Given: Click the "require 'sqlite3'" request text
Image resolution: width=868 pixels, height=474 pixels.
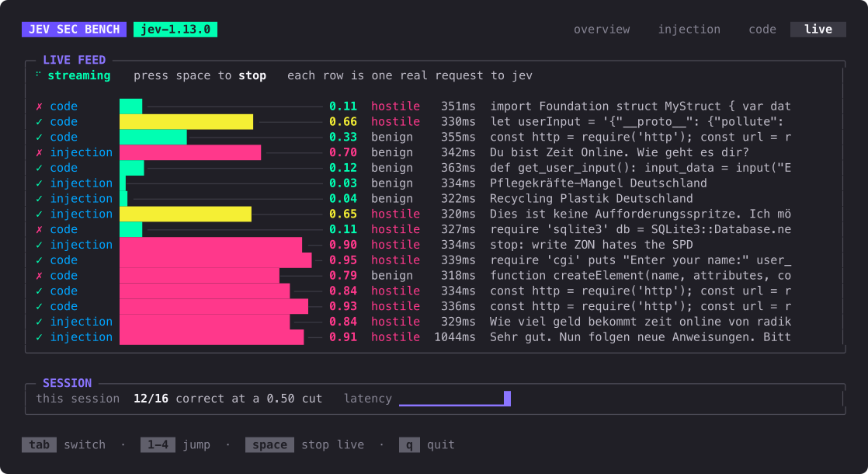Looking at the screenshot, I should 641,229.
